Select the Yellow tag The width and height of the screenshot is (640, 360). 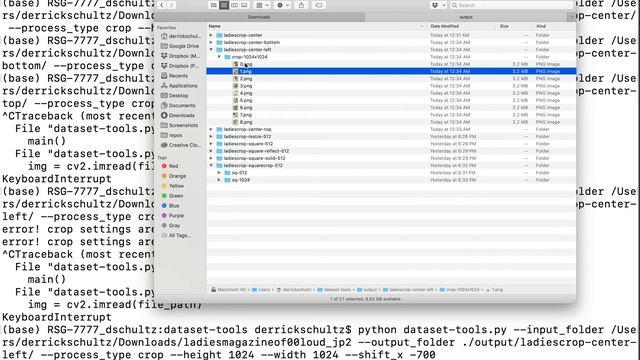[x=173, y=186]
